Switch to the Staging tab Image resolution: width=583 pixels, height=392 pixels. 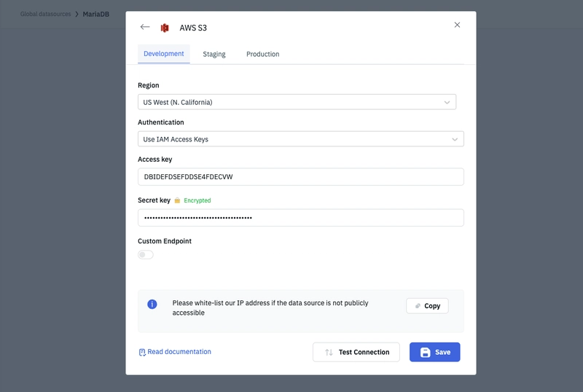(214, 55)
